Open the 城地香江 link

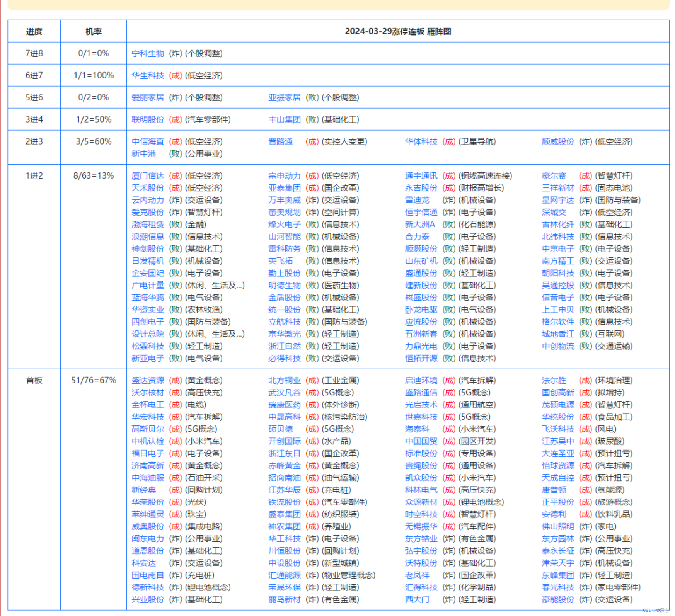pyautogui.click(x=558, y=334)
